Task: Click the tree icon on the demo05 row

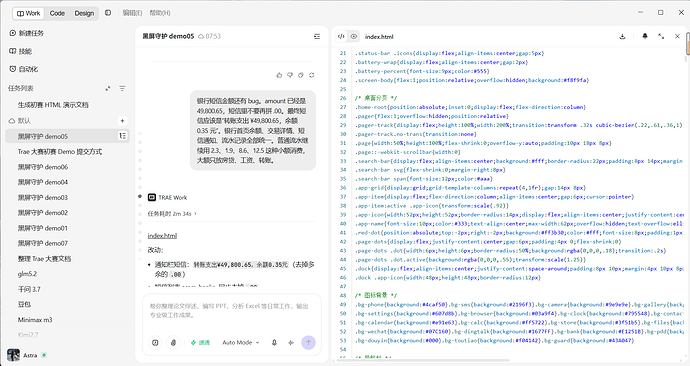Action: coord(123,136)
